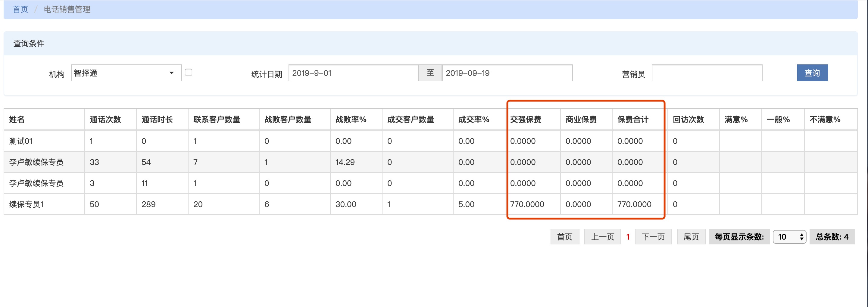Select the 每页显示条数: label
This screenshot has height=307, width=868.
(739, 237)
